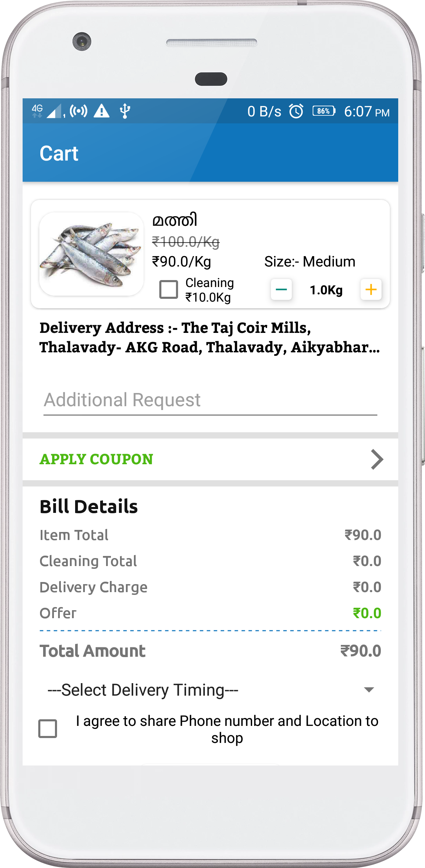Tick the Cleaning ₹10.0Kg checkbox

pos(169,289)
